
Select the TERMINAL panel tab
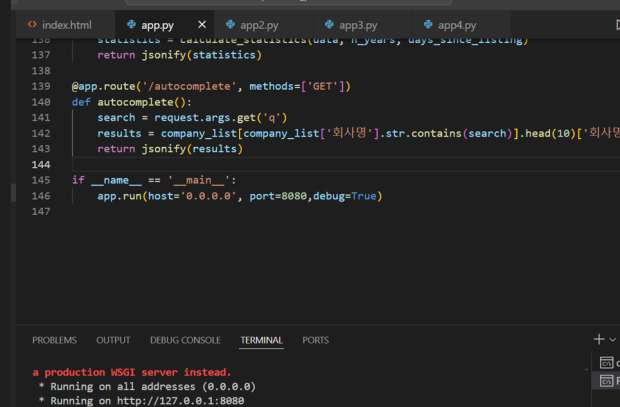(x=261, y=340)
